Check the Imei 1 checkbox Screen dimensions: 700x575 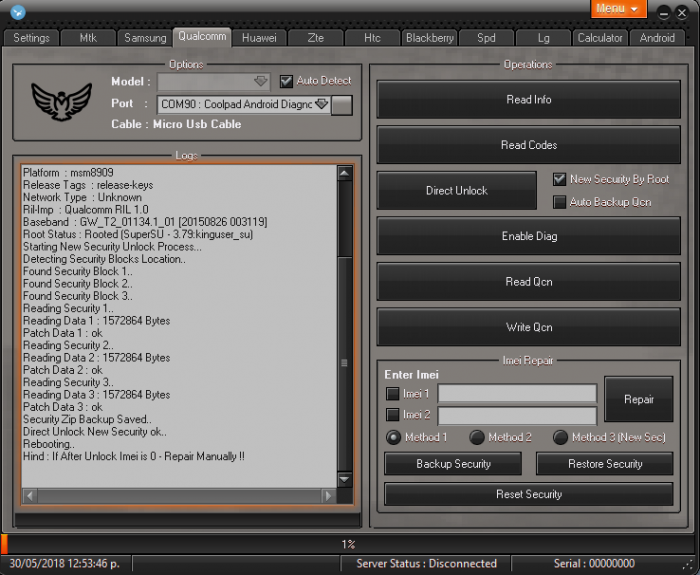click(393, 394)
